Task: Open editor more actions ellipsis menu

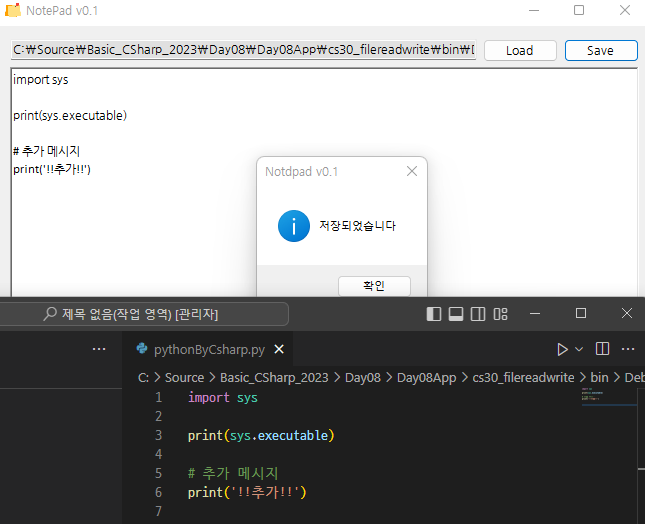Action: point(628,349)
